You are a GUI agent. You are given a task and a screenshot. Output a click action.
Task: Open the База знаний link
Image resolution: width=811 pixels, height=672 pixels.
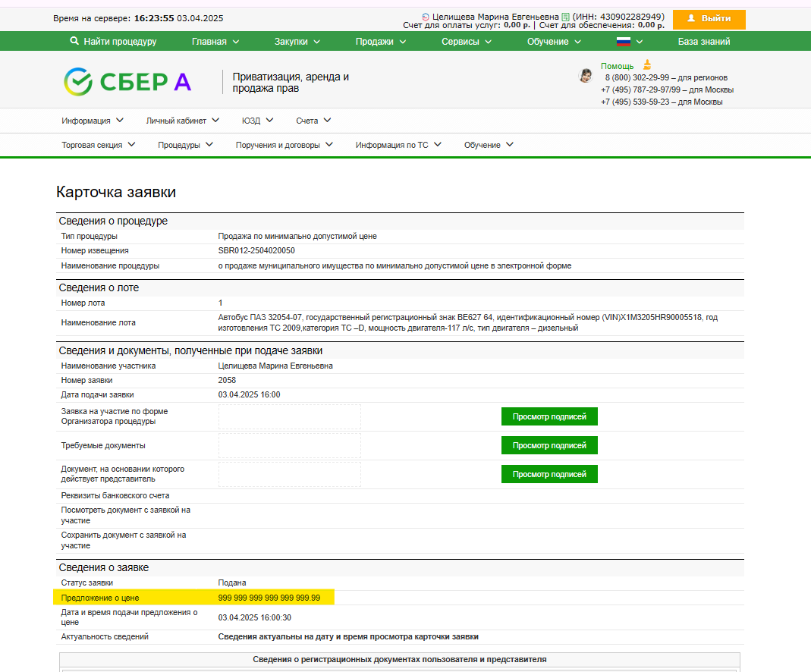pos(704,42)
